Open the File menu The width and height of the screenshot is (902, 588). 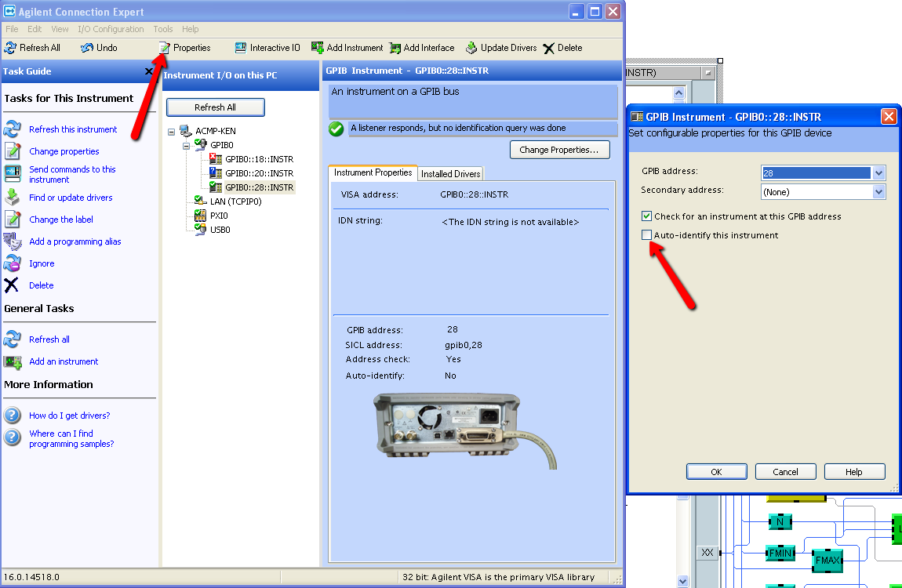point(12,29)
